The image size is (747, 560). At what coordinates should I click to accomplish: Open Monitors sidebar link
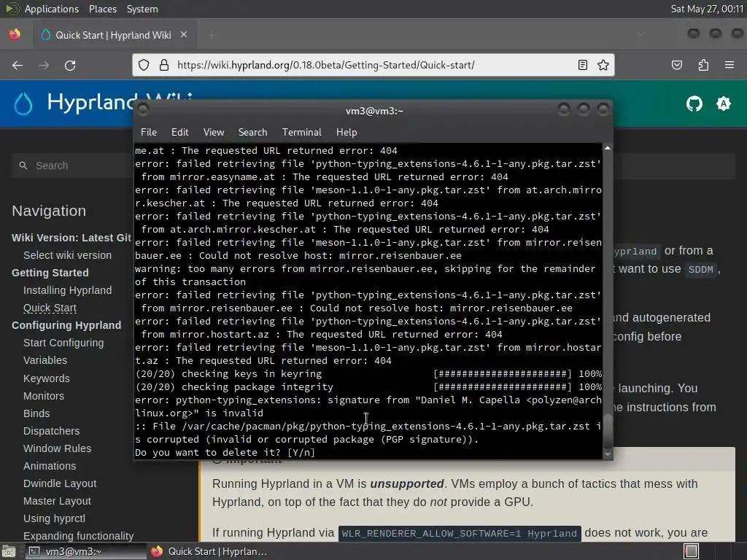point(44,396)
